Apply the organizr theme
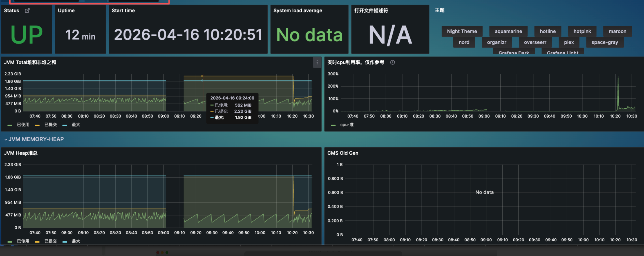 tap(496, 42)
